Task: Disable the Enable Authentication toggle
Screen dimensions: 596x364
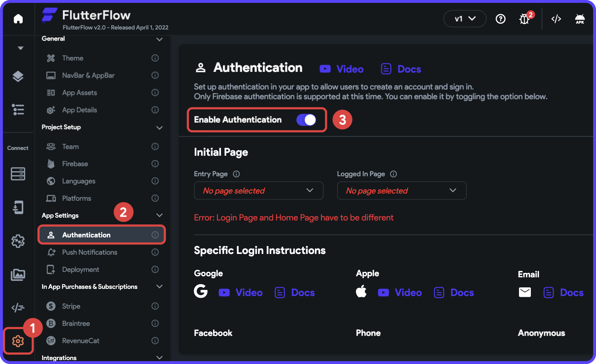Action: click(x=306, y=120)
